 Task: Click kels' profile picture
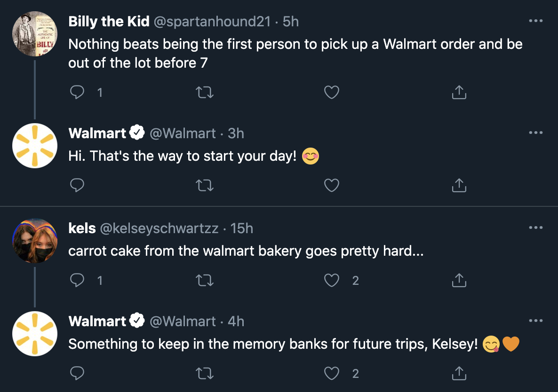[x=34, y=240]
